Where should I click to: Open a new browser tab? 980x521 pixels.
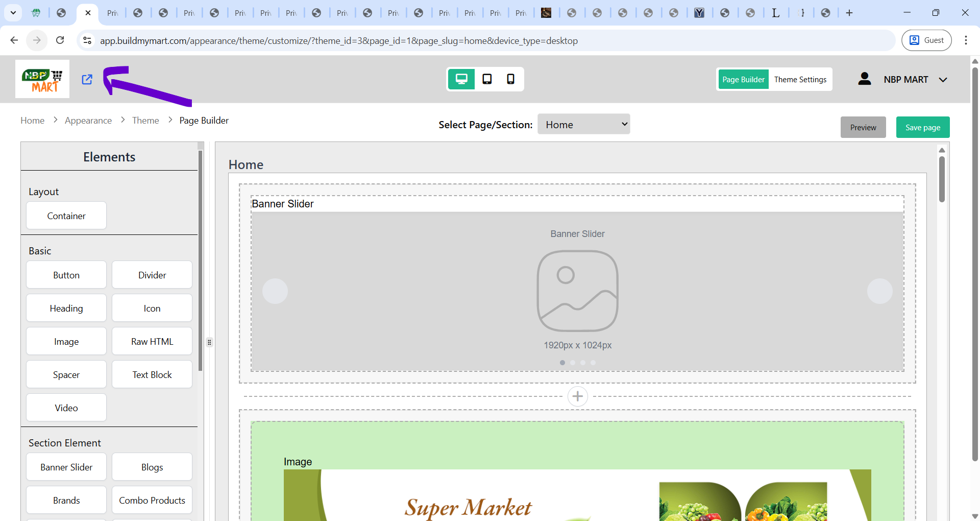(x=849, y=13)
